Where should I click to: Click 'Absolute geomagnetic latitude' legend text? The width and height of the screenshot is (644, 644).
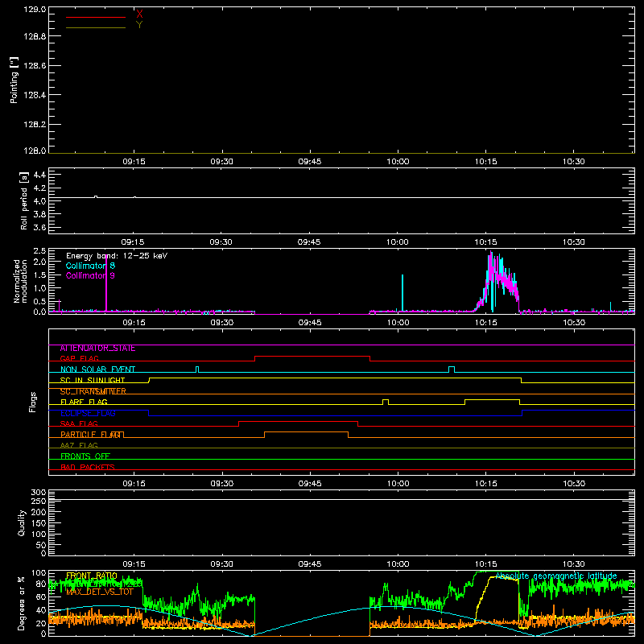point(556,576)
